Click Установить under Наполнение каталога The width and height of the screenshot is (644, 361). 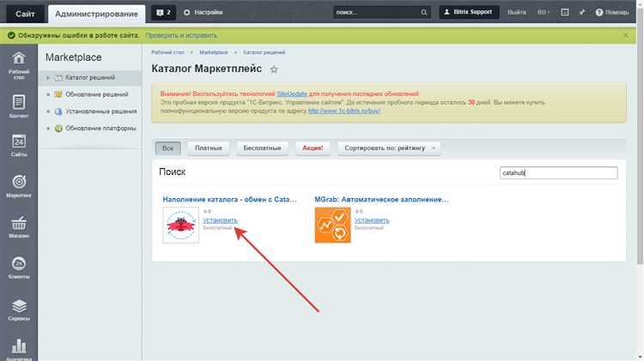220,220
